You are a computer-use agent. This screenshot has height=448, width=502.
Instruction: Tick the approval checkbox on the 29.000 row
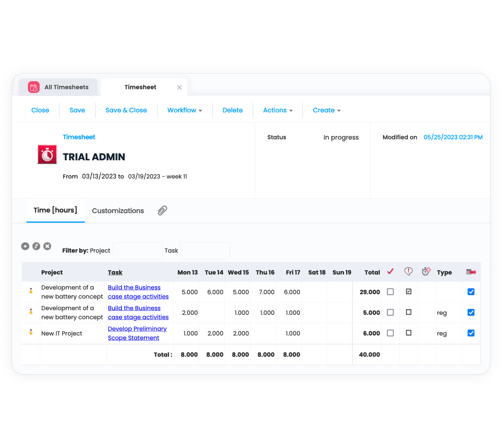pos(390,292)
